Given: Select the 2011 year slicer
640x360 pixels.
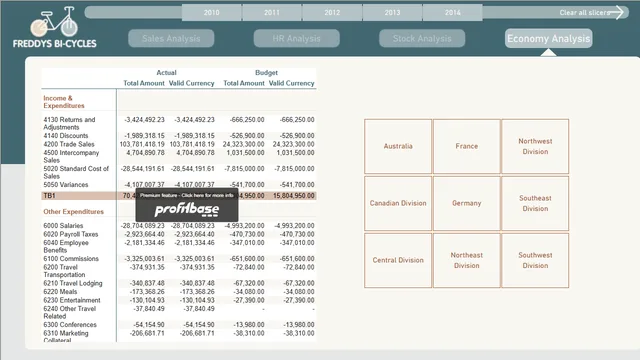Looking at the screenshot, I should pos(272,13).
